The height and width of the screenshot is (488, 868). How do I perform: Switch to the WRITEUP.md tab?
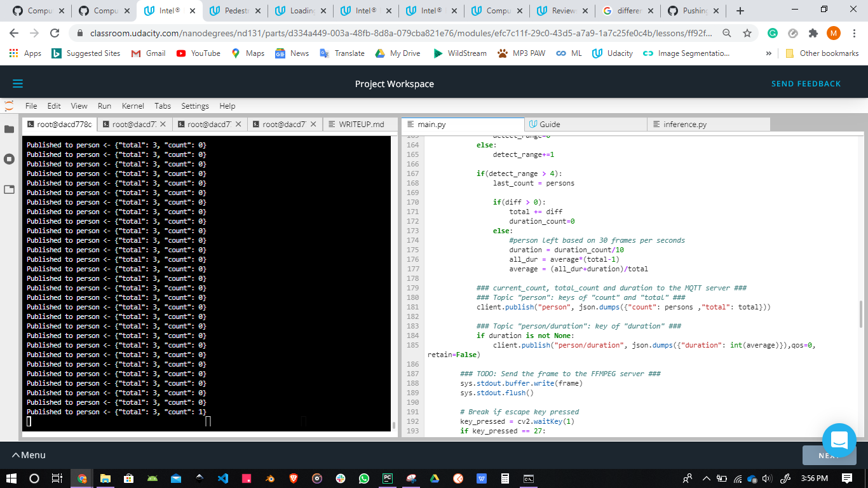361,125
